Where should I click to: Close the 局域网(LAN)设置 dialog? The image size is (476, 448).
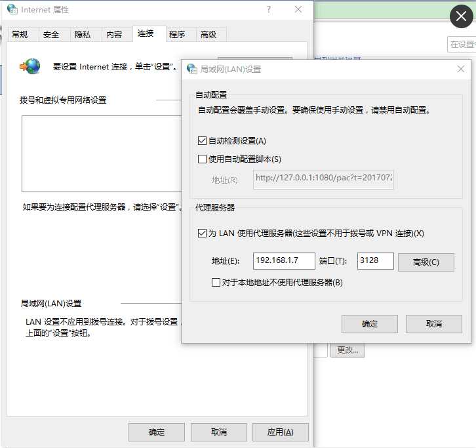tap(460, 69)
